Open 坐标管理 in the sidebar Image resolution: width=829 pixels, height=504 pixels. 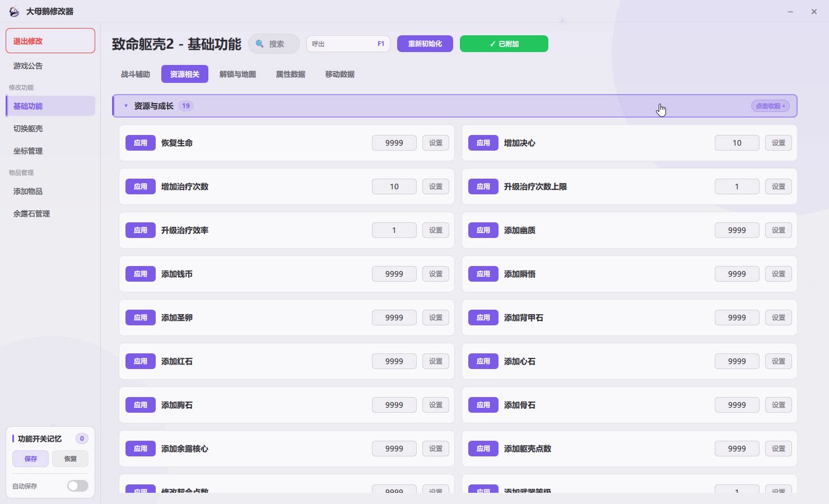click(x=50, y=151)
